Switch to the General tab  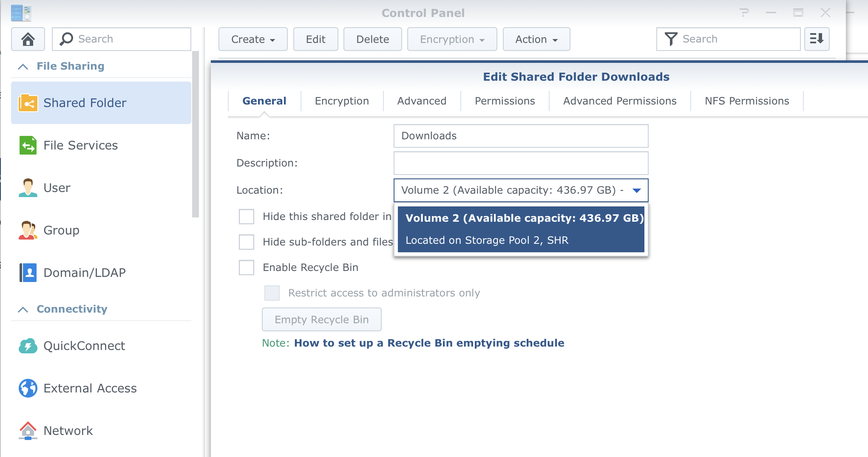(x=264, y=101)
